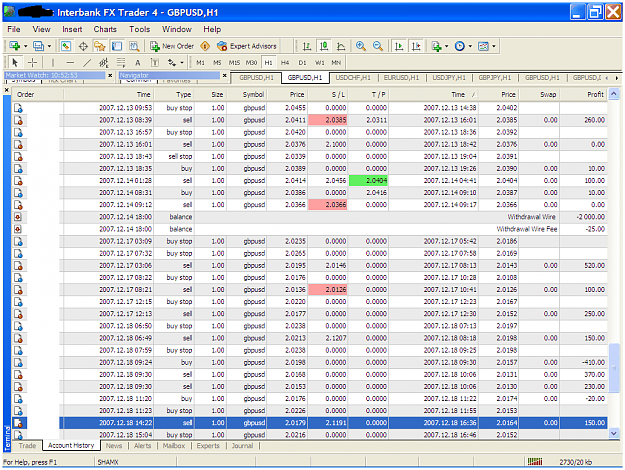Switch timeframe to D1
The width and height of the screenshot is (625, 470).
[x=303, y=63]
